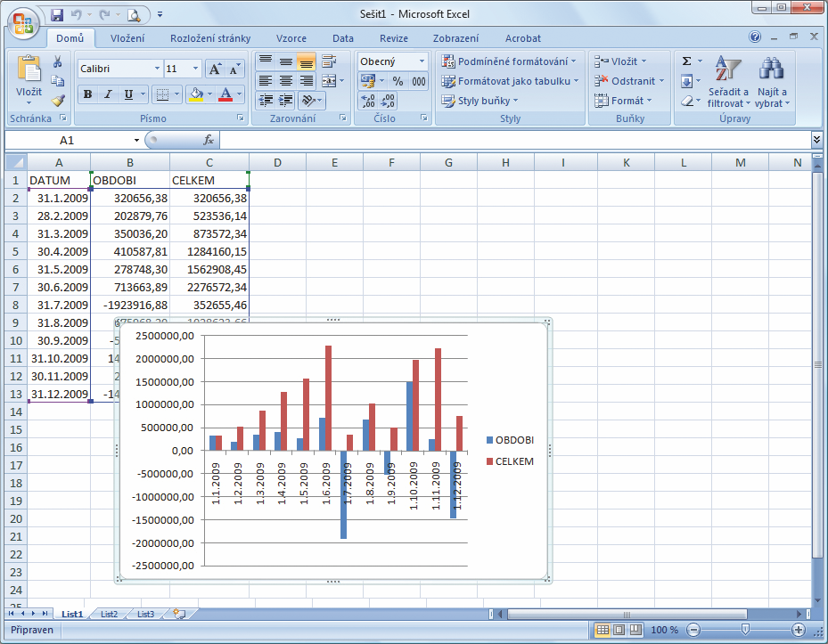Save the workbook from Quick Access toolbar
828x644 pixels.
(x=57, y=15)
